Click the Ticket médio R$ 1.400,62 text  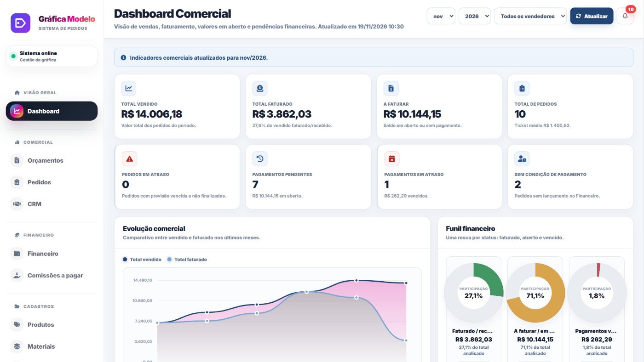[542, 125]
